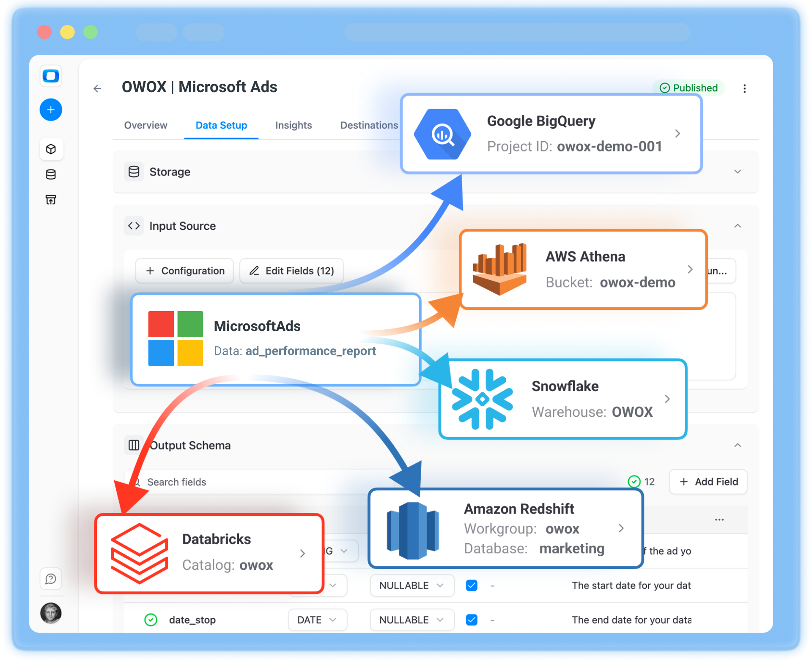Open the database storage icon in the sidebar
The image size is (812, 662).
(51, 174)
